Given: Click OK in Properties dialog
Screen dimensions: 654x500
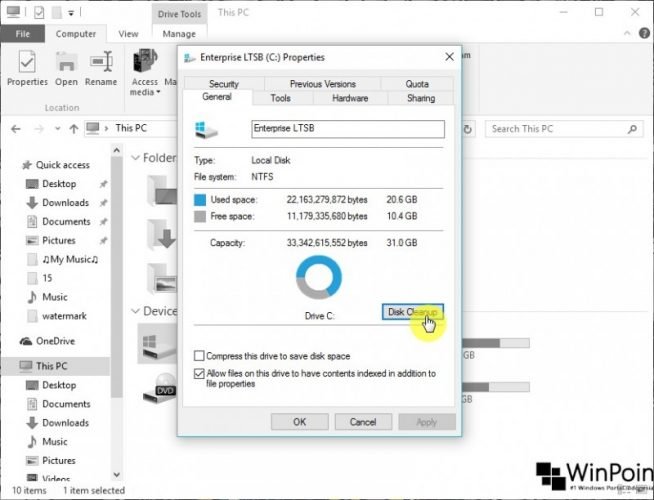Looking at the screenshot, I should (x=299, y=422).
